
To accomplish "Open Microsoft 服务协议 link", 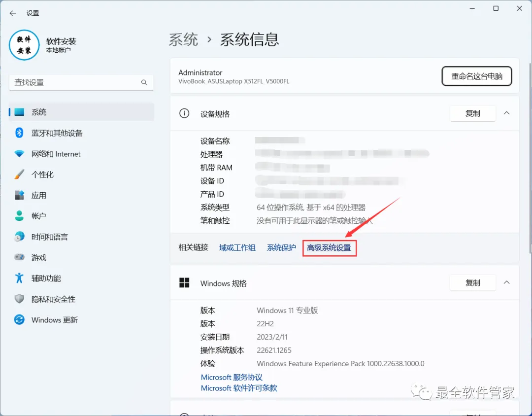I will point(232,377).
